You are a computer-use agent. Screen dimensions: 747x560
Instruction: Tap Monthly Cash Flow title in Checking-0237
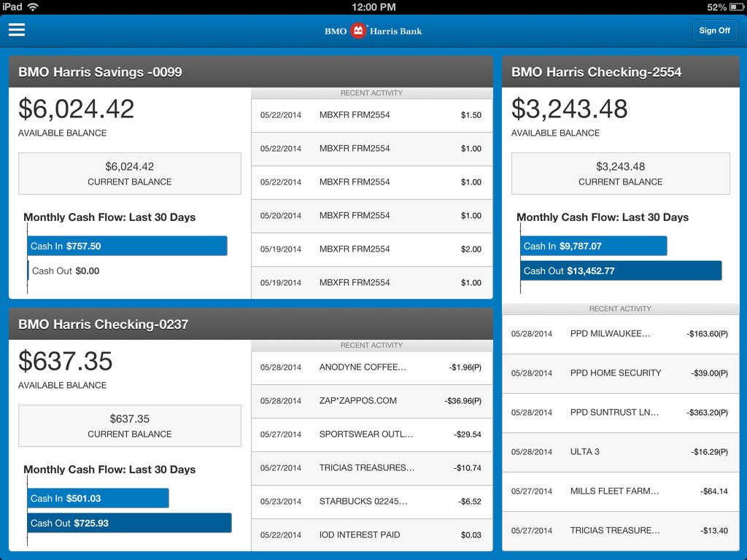(109, 470)
